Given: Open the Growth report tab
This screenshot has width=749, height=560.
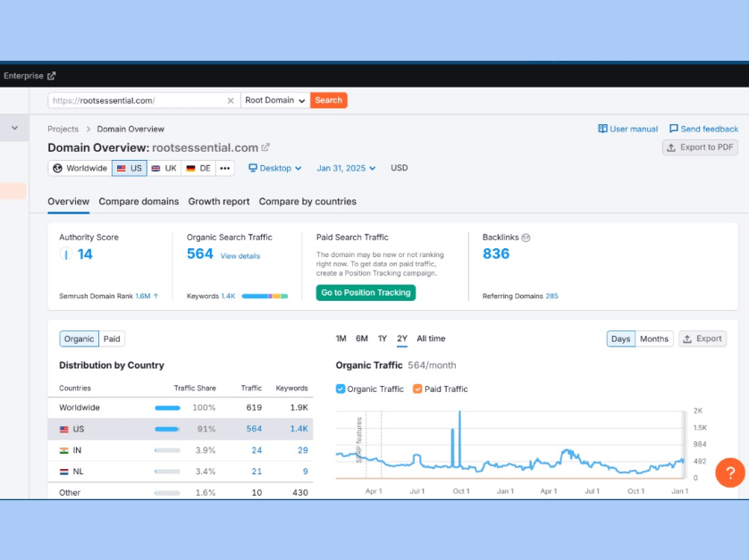Looking at the screenshot, I should [219, 202].
